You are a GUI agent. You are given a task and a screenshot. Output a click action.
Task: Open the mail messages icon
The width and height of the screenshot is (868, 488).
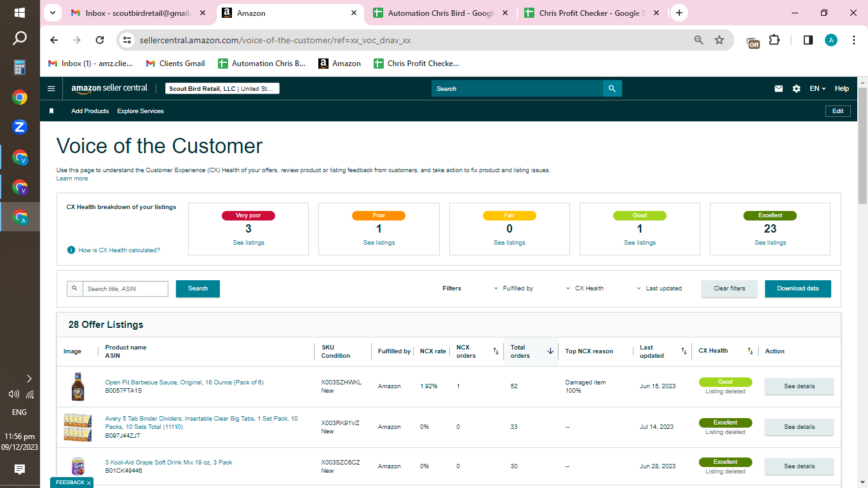point(778,89)
